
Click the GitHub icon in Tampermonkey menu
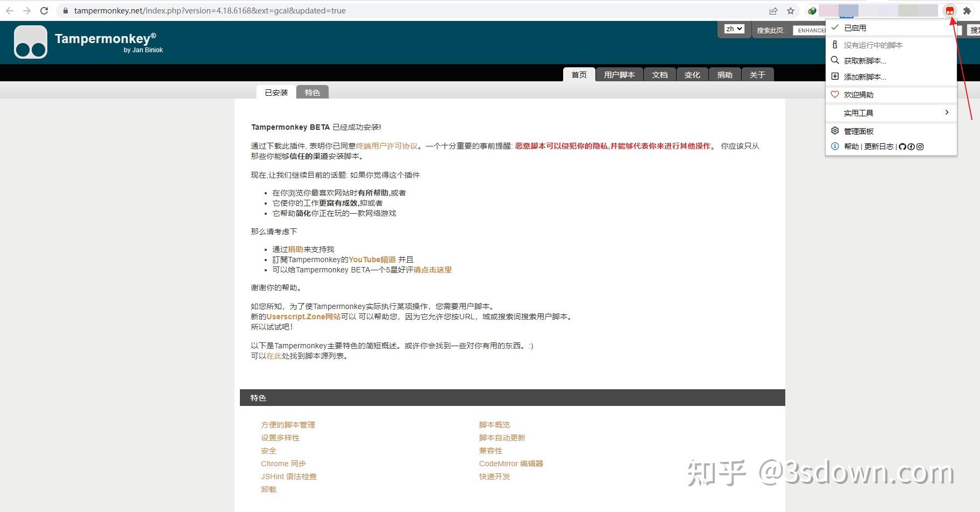point(903,146)
